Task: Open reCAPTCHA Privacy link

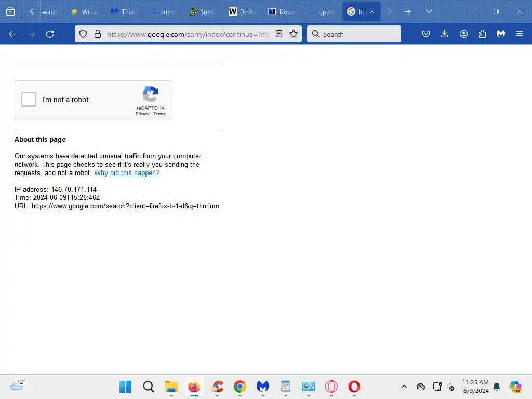Action: tap(142, 114)
